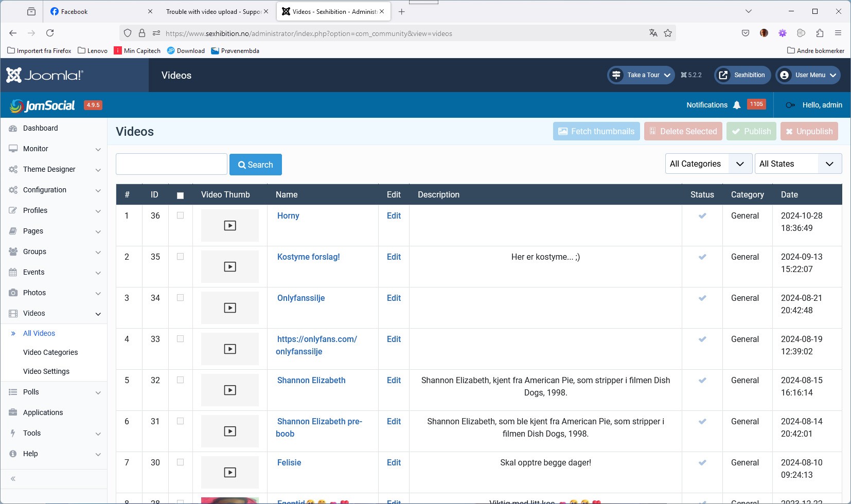Click the video search input field
This screenshot has width=851, height=504.
coord(171,165)
